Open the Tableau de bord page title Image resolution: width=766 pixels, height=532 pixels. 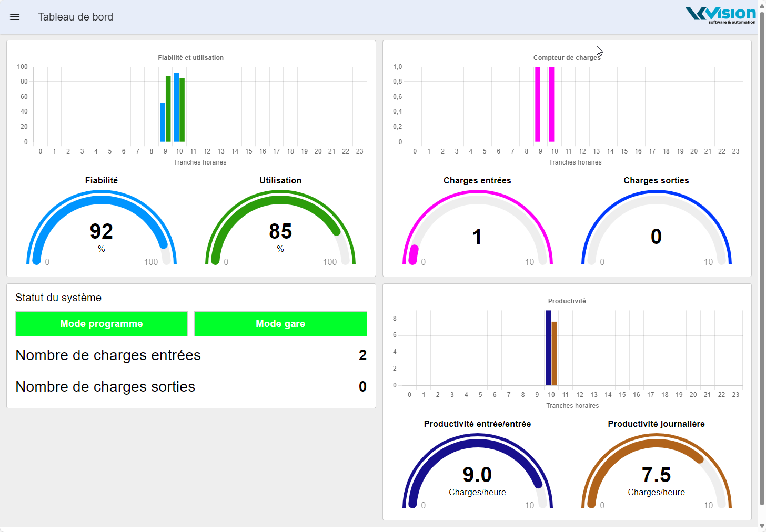point(75,16)
